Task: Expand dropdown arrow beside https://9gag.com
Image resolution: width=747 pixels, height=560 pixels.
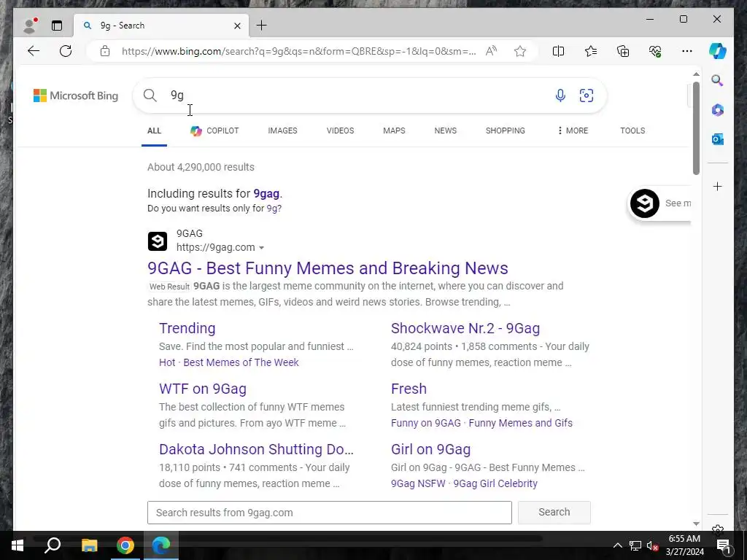Action: pos(261,248)
